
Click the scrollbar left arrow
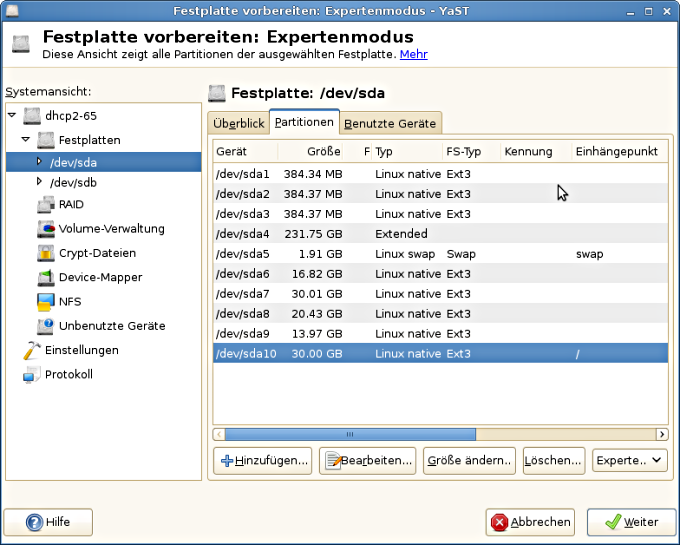point(219,434)
